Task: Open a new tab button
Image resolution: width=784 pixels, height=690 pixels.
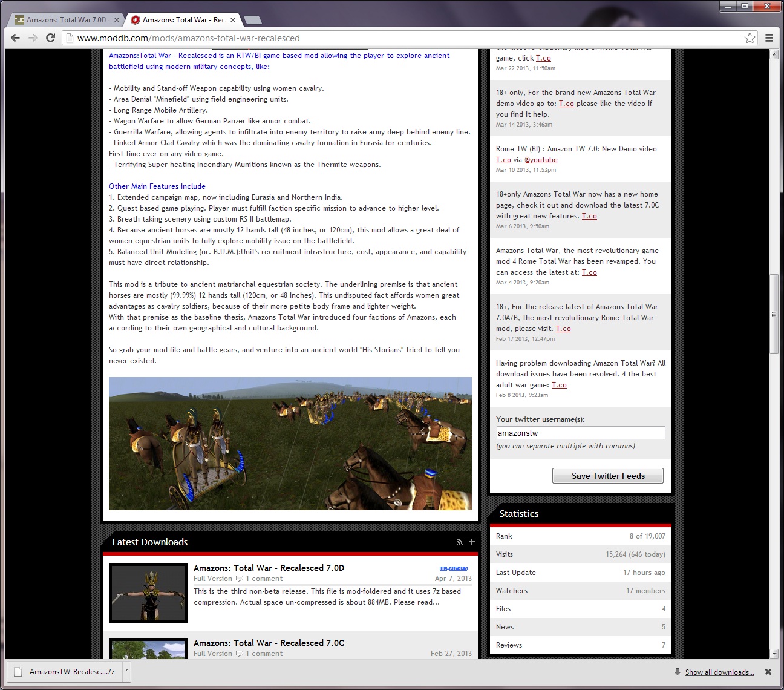Action: tap(252, 20)
